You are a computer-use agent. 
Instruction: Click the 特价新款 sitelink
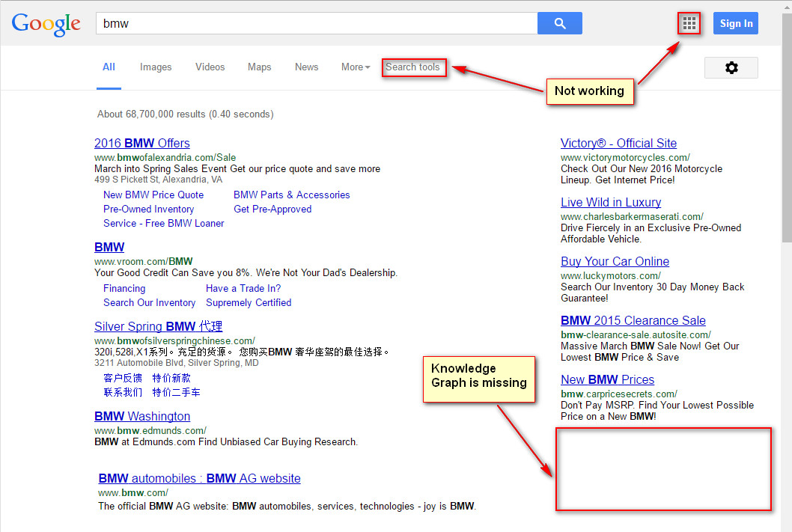point(171,378)
